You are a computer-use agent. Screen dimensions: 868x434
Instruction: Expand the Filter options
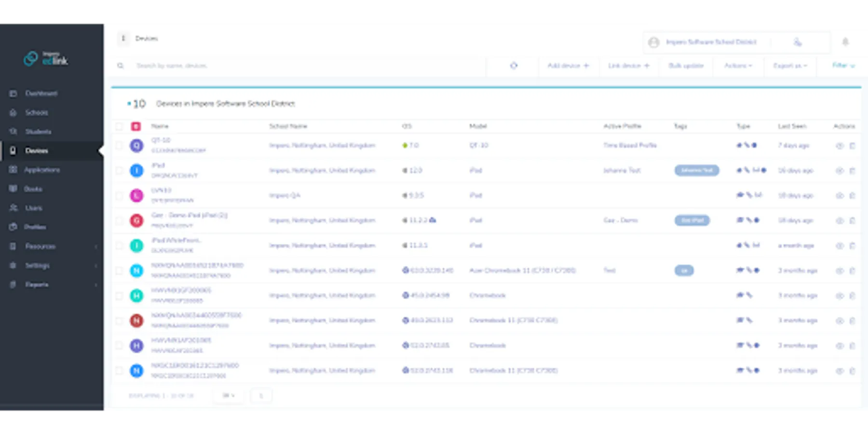843,65
